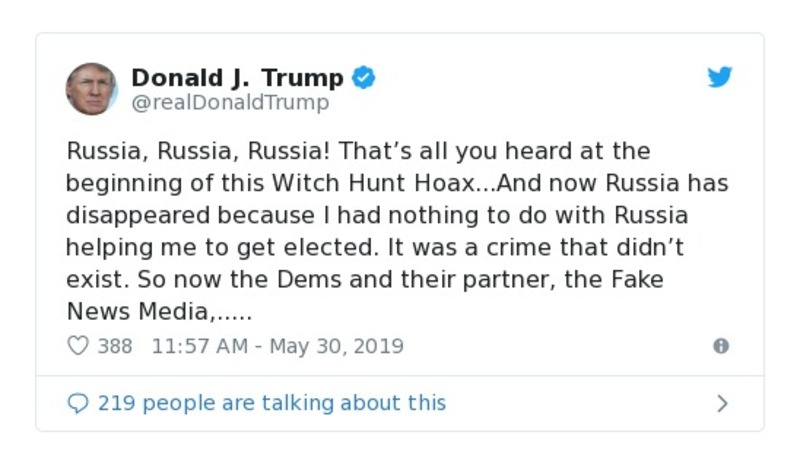Click the "Russia, Russia, Russia!" opening text

(x=198, y=152)
